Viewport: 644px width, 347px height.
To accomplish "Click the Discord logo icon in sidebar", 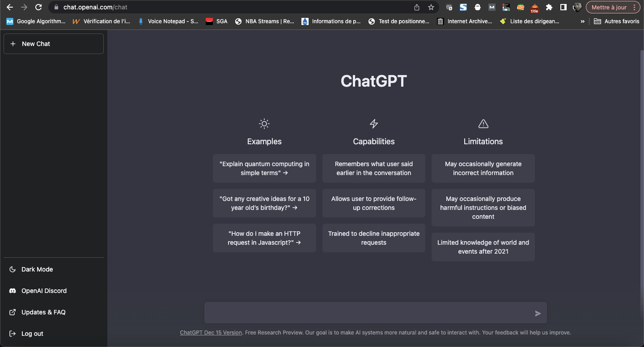I will (x=13, y=291).
